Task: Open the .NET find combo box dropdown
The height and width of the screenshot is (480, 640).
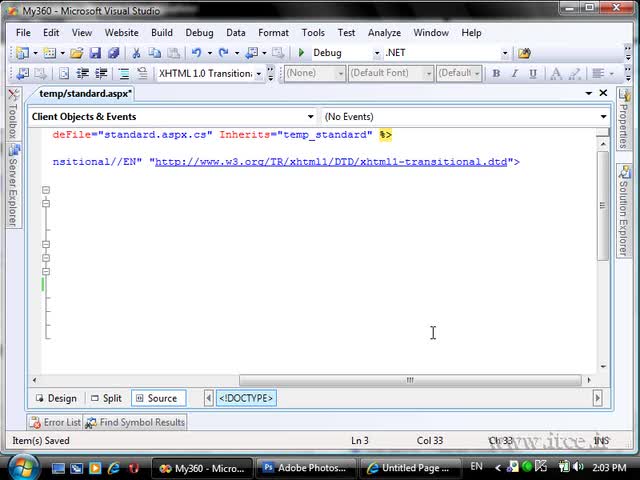Action: point(504,53)
